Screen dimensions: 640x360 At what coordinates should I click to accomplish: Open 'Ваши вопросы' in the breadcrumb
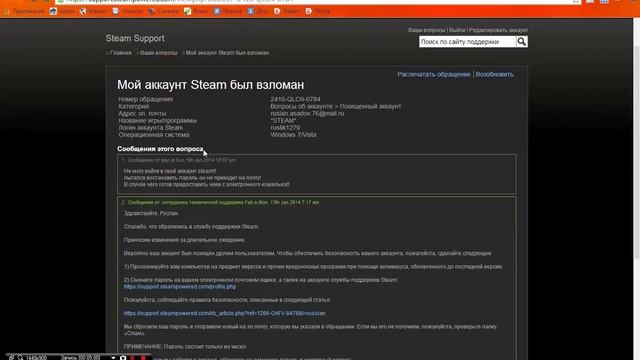159,53
